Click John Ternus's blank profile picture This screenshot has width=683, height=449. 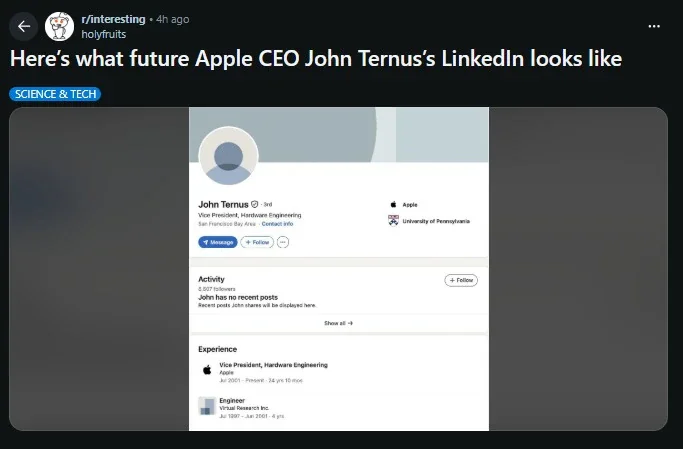[228, 158]
